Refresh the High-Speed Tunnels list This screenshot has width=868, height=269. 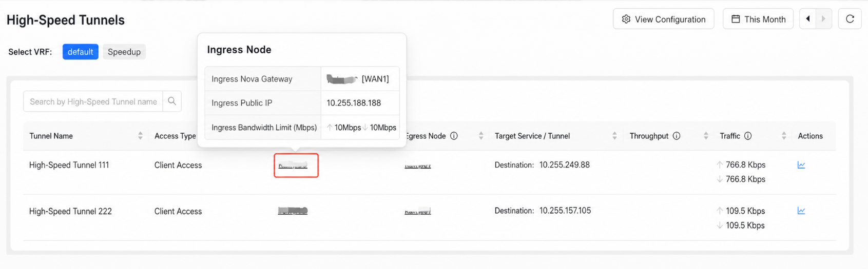(x=850, y=19)
